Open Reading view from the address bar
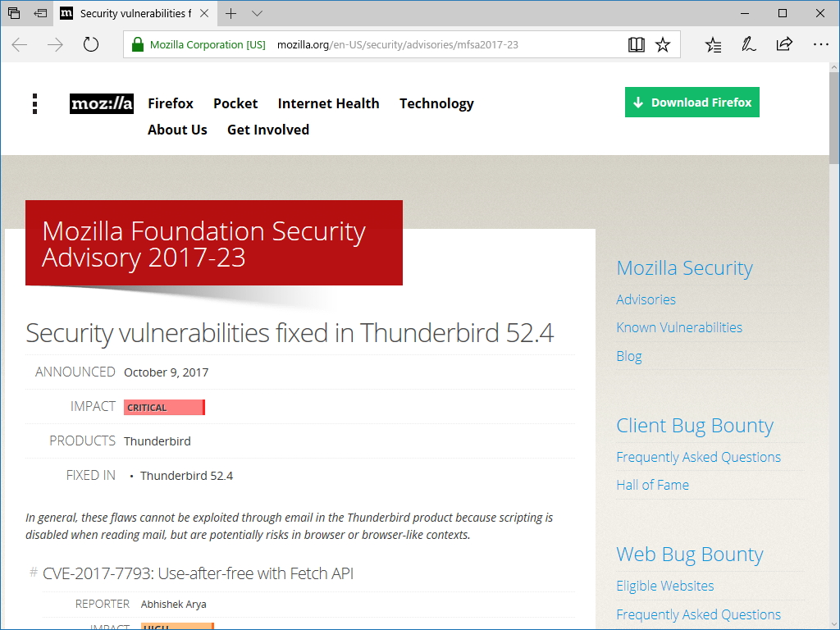This screenshot has height=630, width=840. [x=637, y=45]
